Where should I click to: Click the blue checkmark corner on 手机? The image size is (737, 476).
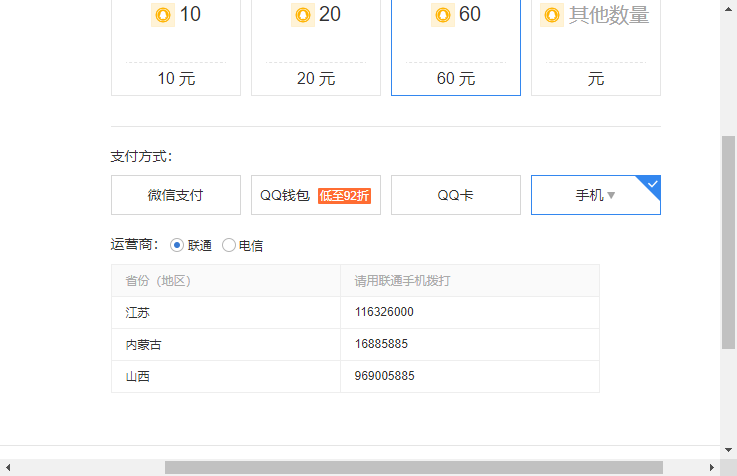coord(652,184)
